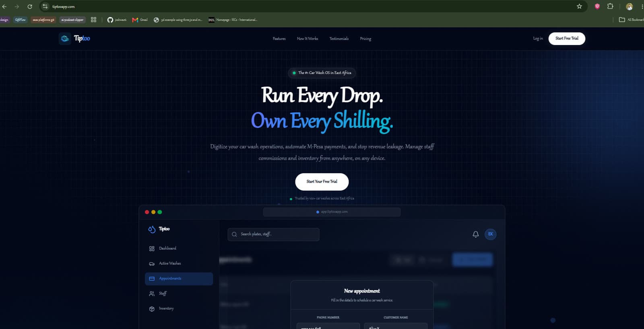
Task: Open the Pricing nav link
Action: (365, 39)
